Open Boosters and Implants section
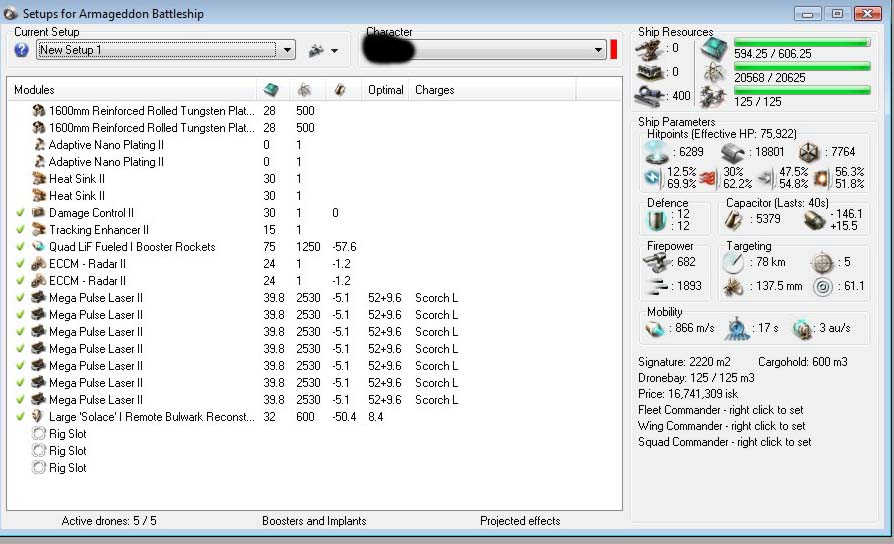This screenshot has width=894, height=544. pyautogui.click(x=314, y=521)
